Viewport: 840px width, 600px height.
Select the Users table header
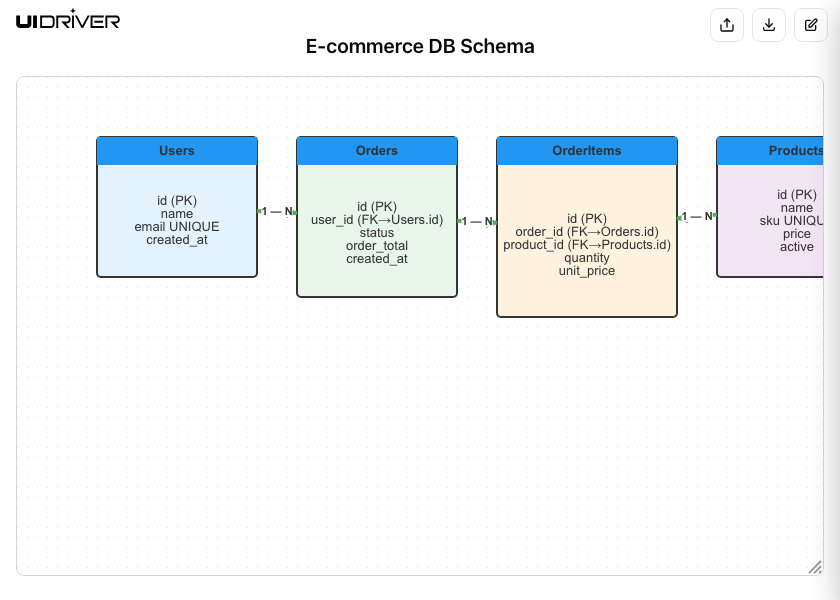pos(177,151)
